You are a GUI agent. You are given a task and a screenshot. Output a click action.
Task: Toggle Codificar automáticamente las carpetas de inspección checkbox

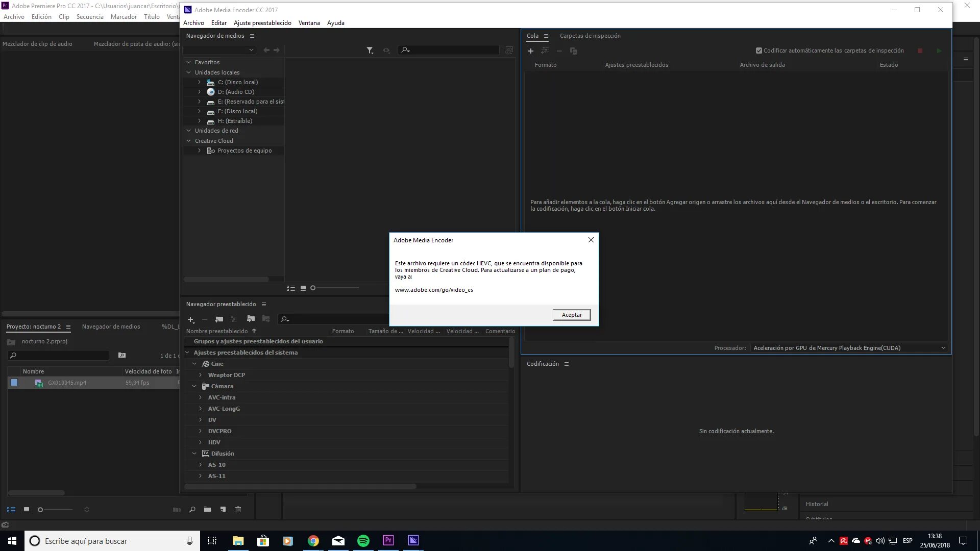(759, 51)
